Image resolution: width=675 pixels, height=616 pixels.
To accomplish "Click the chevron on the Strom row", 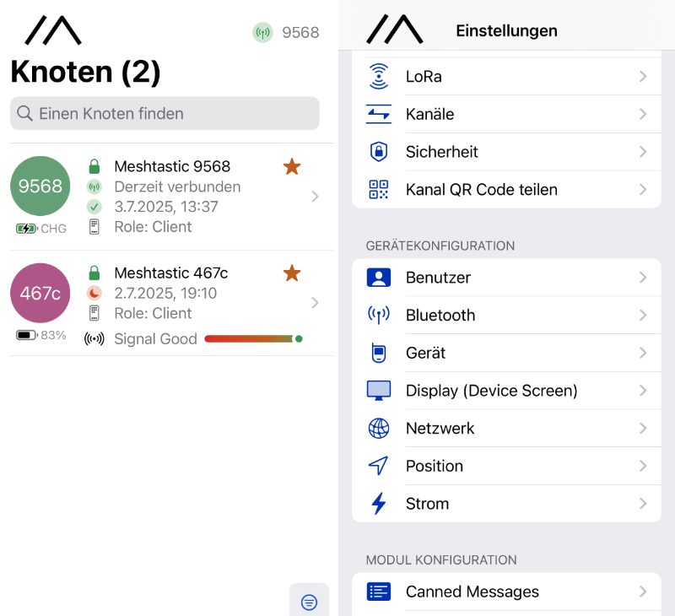I will tap(643, 504).
